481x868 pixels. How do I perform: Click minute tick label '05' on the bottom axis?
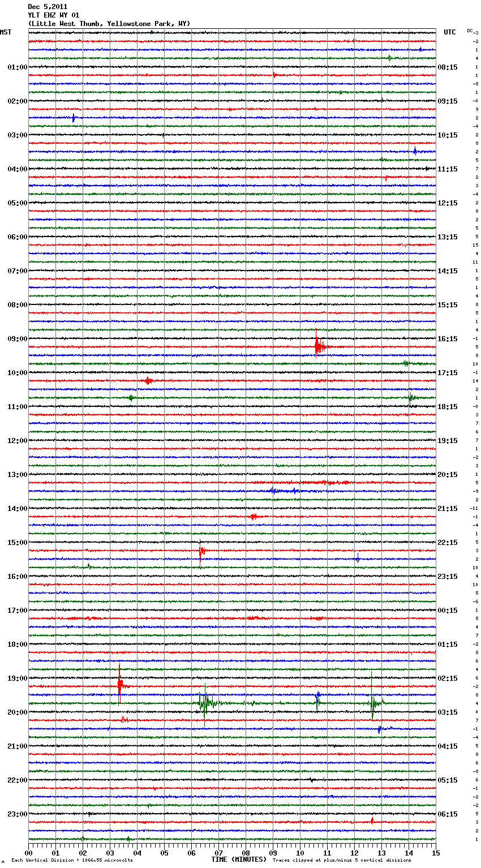pyautogui.click(x=164, y=853)
